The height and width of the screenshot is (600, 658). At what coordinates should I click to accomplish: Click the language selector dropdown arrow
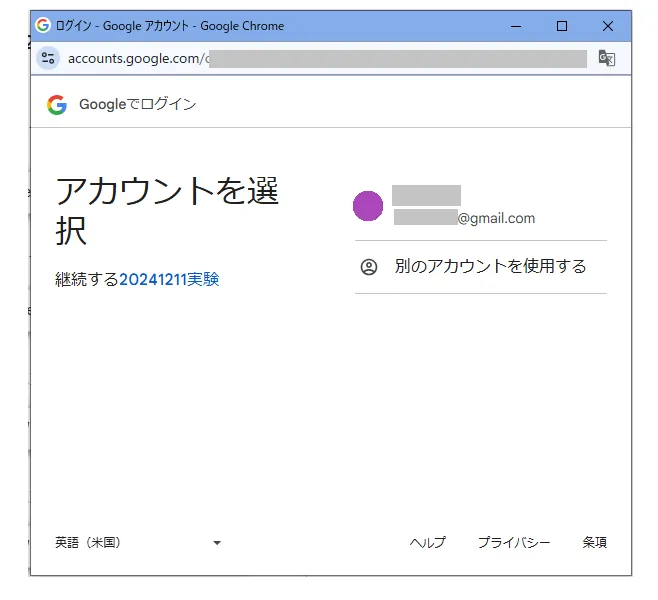pyautogui.click(x=217, y=543)
